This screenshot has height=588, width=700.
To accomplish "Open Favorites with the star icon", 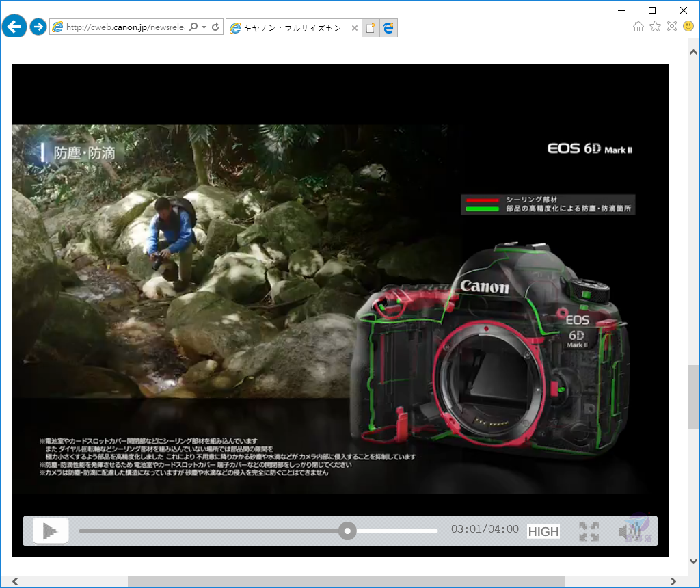I will tap(655, 27).
